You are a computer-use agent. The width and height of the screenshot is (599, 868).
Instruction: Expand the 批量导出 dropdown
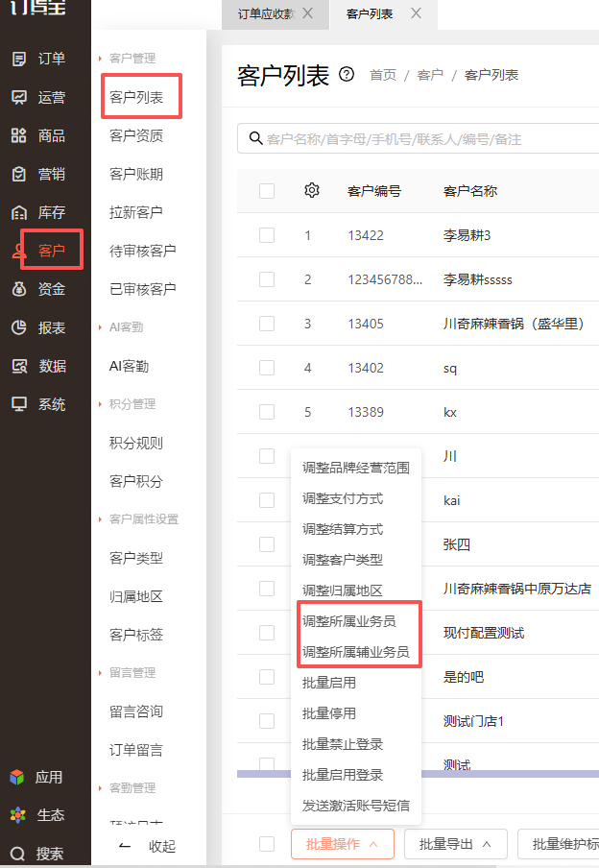[x=456, y=844]
